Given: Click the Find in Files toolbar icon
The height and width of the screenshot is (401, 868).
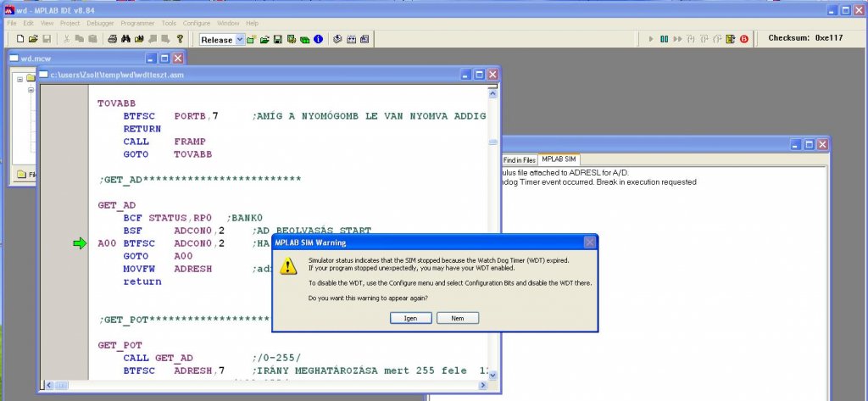Looking at the screenshot, I should point(139,39).
